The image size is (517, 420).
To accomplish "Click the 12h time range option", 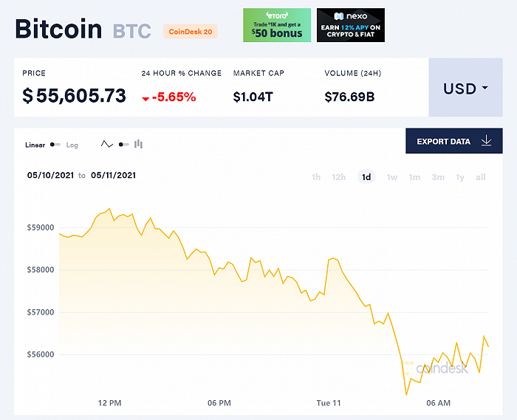I will tap(339, 177).
